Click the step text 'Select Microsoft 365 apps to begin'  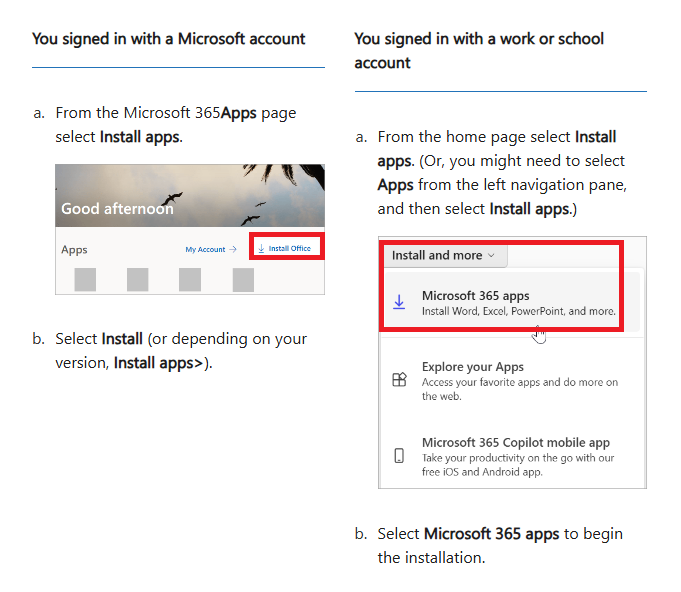tap(500, 534)
